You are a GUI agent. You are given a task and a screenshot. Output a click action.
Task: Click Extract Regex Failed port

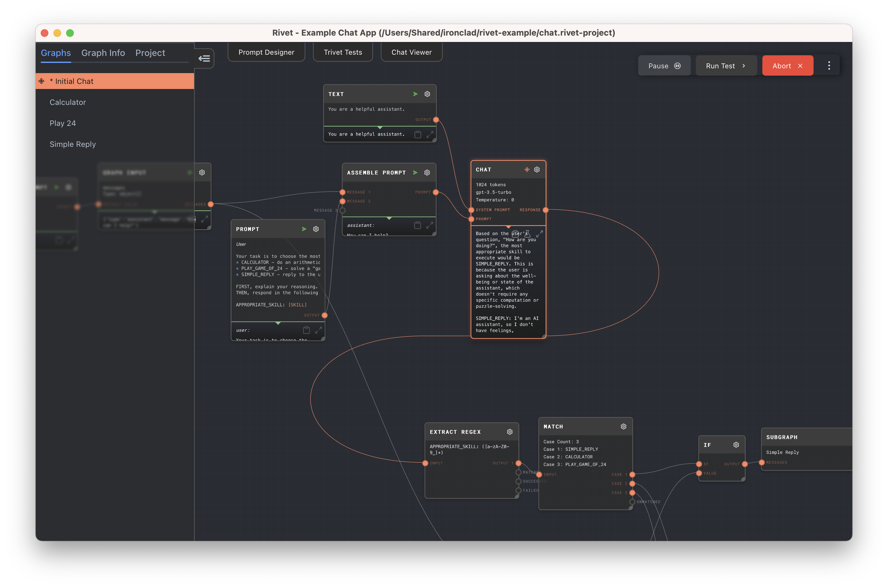point(518,490)
